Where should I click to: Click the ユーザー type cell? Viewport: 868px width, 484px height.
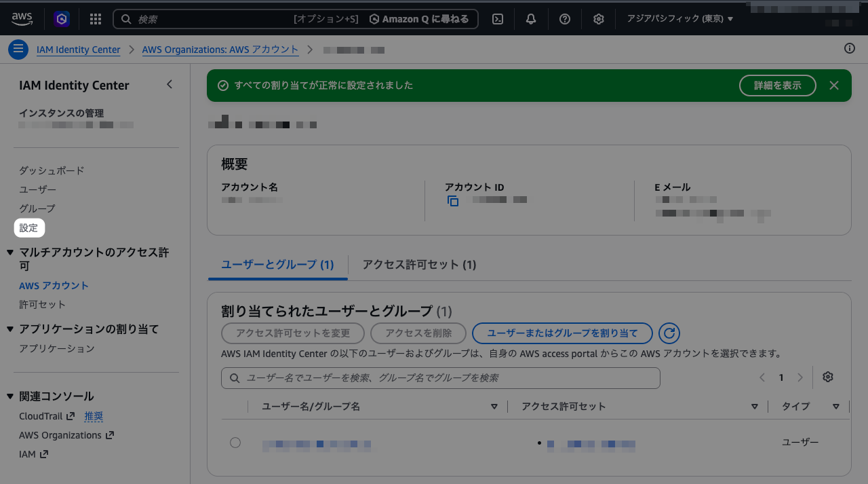pyautogui.click(x=800, y=442)
